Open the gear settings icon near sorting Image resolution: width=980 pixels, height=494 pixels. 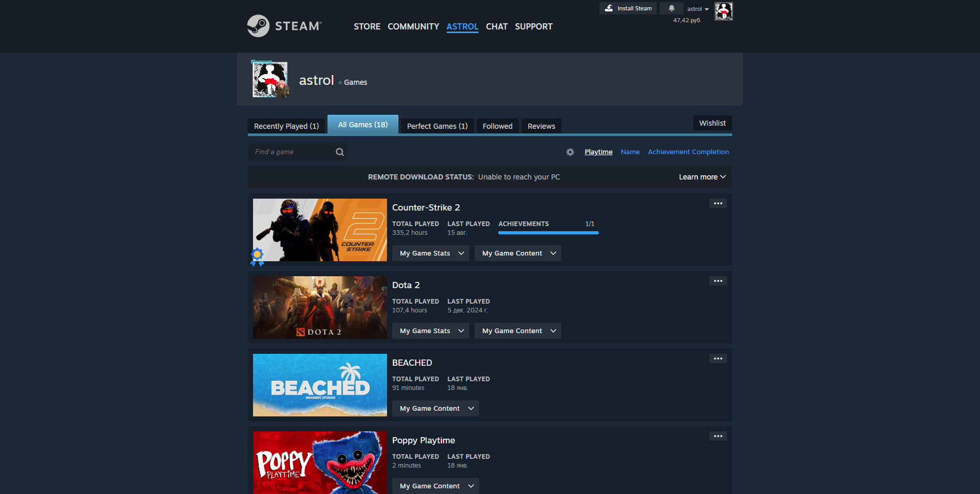click(x=570, y=152)
